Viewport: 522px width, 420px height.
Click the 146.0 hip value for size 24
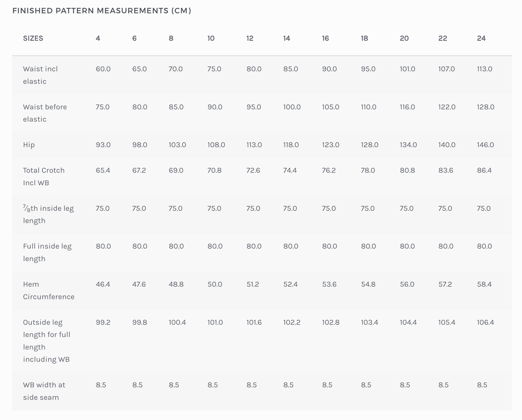coord(485,145)
